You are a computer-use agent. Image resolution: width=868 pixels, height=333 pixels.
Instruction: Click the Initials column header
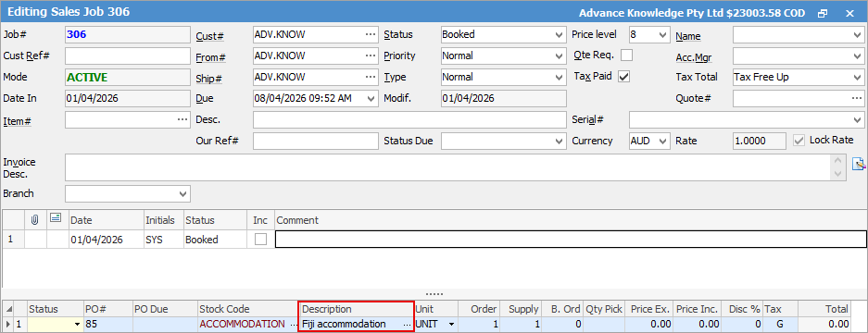point(164,220)
